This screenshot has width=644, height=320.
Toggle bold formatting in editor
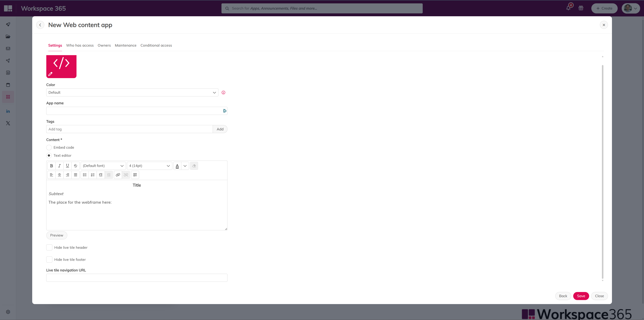pos(51,166)
